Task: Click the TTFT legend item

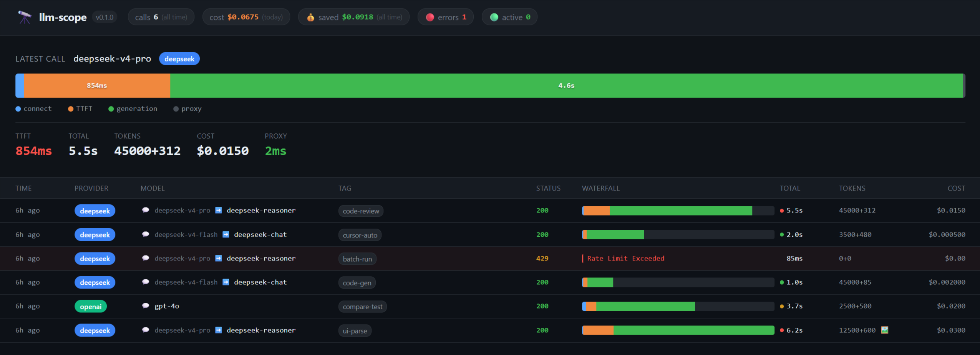Action: click(80, 109)
